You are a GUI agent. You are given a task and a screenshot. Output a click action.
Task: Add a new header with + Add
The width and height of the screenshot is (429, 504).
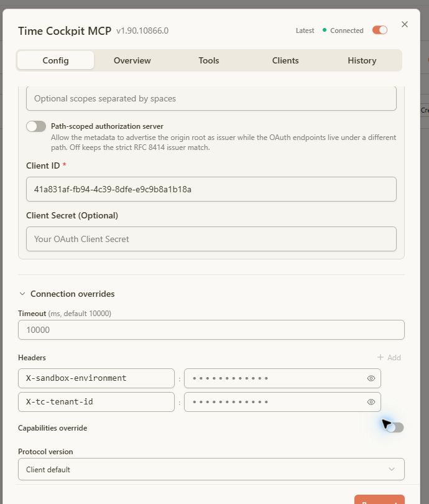coord(389,357)
